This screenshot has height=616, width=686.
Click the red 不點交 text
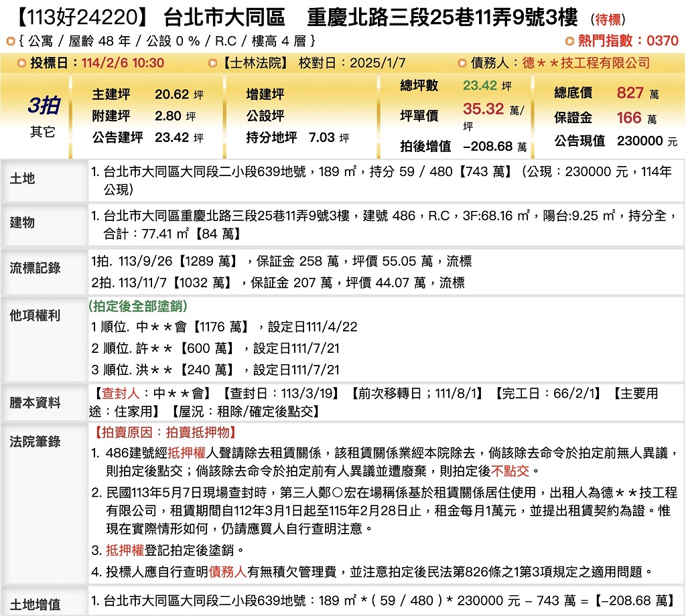point(510,470)
